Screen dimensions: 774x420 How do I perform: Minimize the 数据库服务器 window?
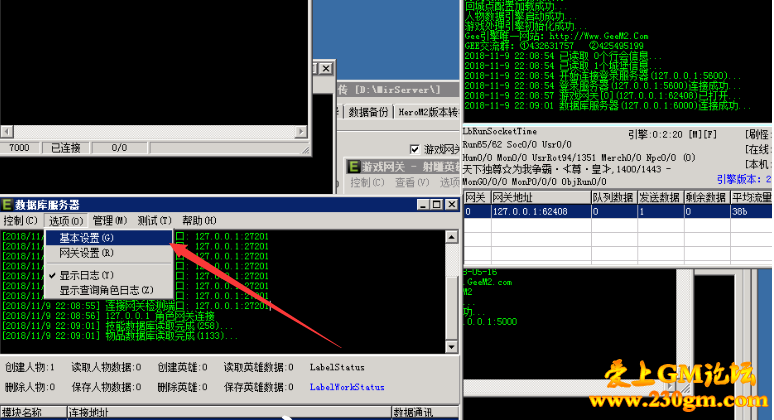[x=423, y=204]
